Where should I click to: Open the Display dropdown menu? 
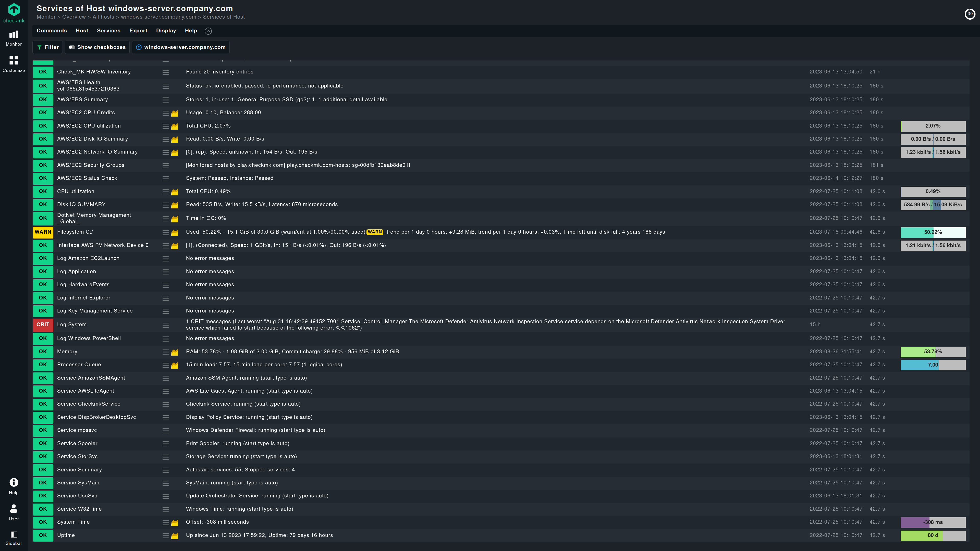click(166, 31)
